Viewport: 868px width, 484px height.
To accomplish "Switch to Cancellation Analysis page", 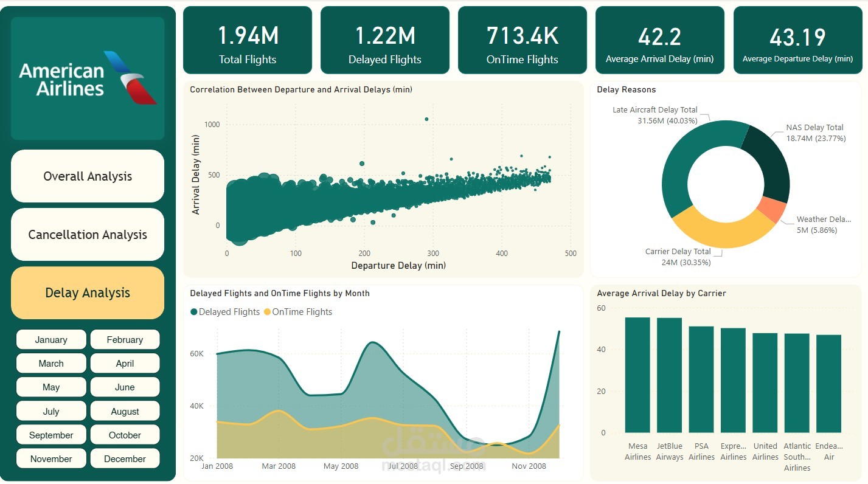I will tap(88, 235).
